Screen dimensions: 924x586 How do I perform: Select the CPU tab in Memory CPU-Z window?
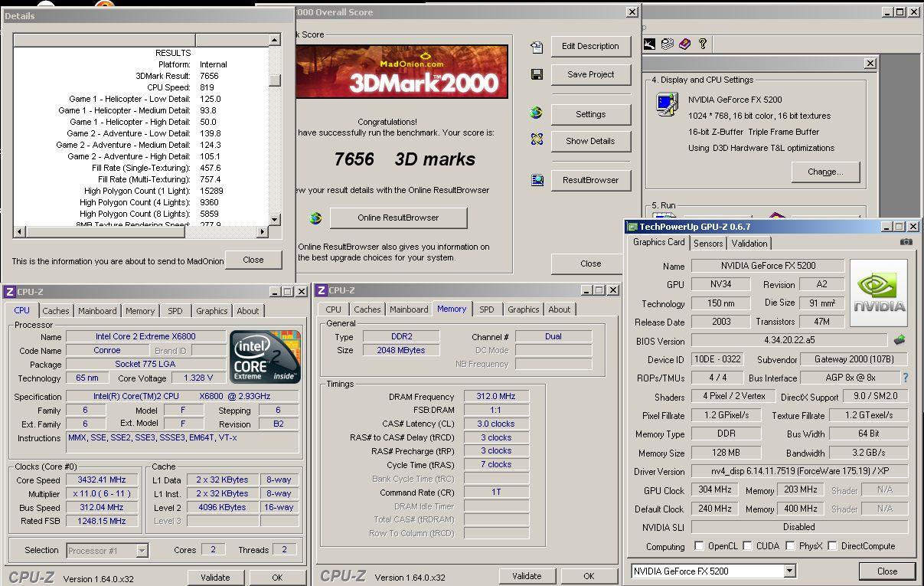coord(334,309)
